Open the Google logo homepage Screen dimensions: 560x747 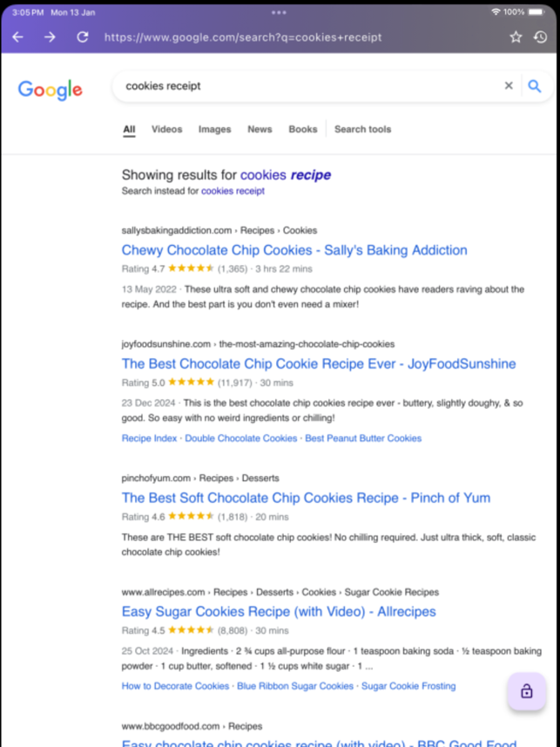point(50,90)
